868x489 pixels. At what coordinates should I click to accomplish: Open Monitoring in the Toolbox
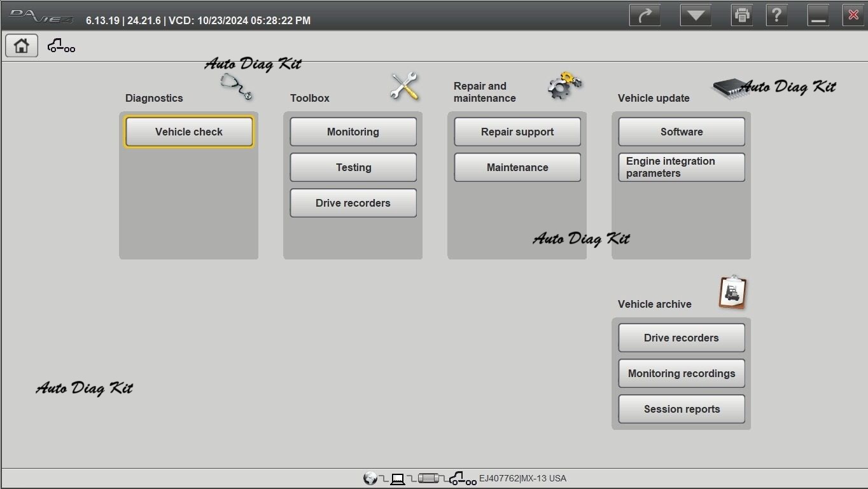[353, 132]
